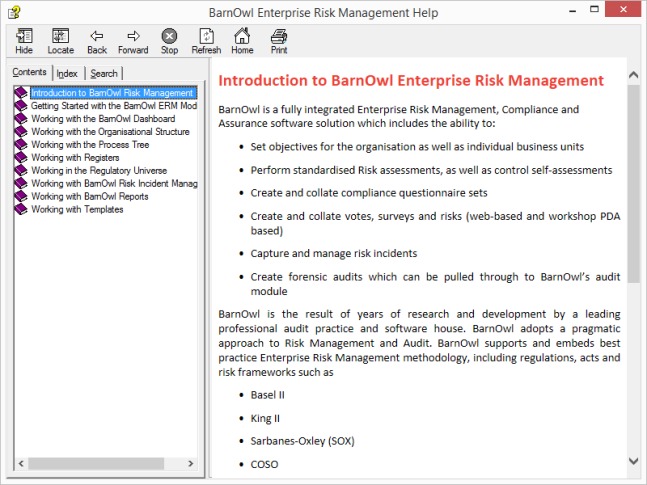Open Working with the Process Tree topic
Screen dimensions: 647x485
(90, 144)
